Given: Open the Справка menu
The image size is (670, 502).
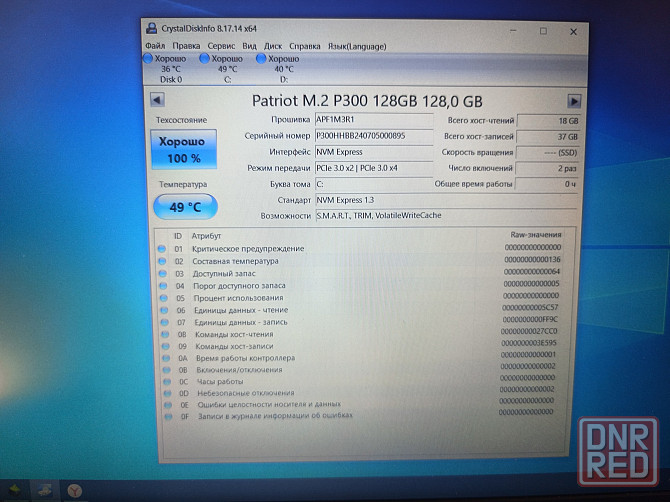Looking at the screenshot, I should (x=305, y=46).
